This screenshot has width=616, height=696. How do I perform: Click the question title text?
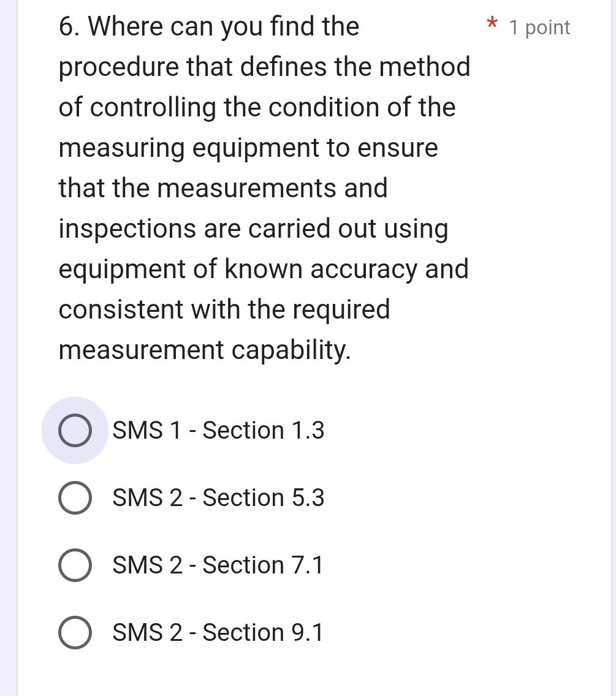(x=264, y=188)
